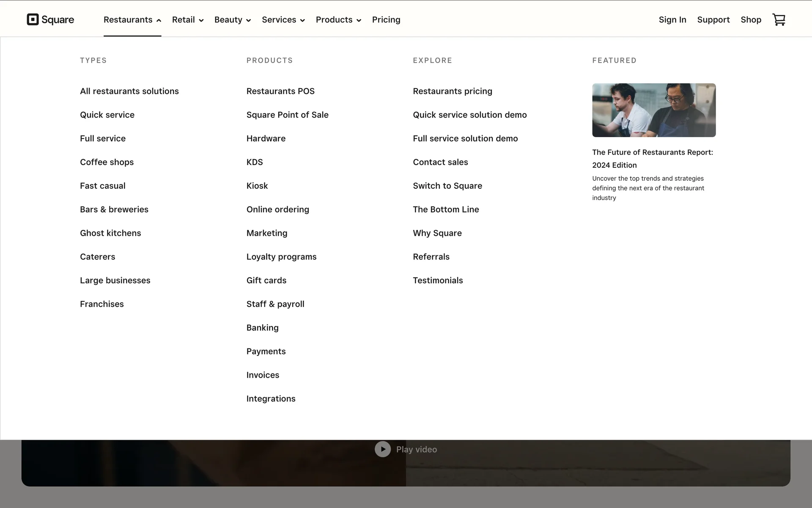Click the Contact sales link
The width and height of the screenshot is (812, 508).
(x=440, y=162)
